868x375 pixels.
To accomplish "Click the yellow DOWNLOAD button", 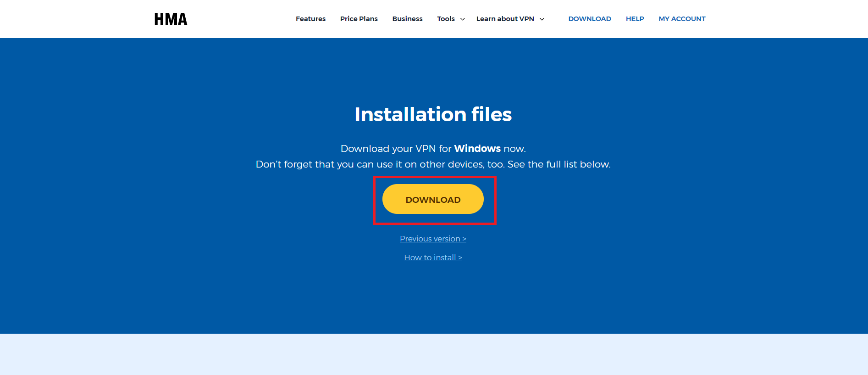I will pos(433,199).
